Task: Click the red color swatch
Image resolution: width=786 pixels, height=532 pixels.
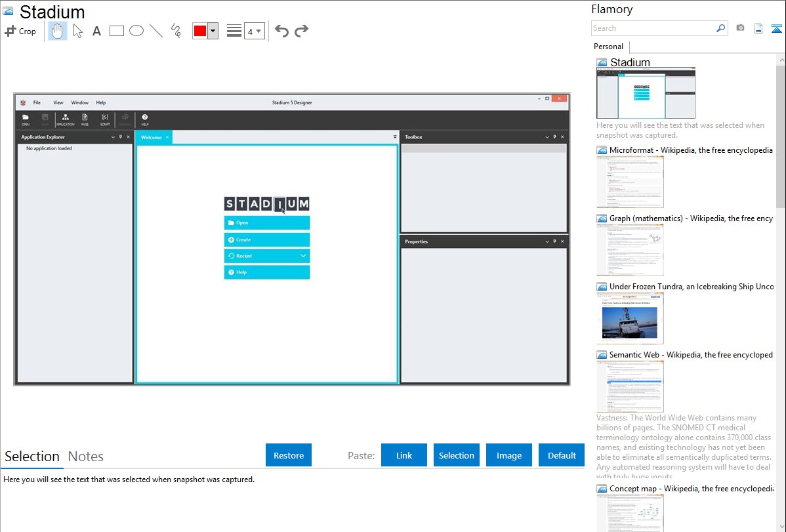Action: coord(200,31)
